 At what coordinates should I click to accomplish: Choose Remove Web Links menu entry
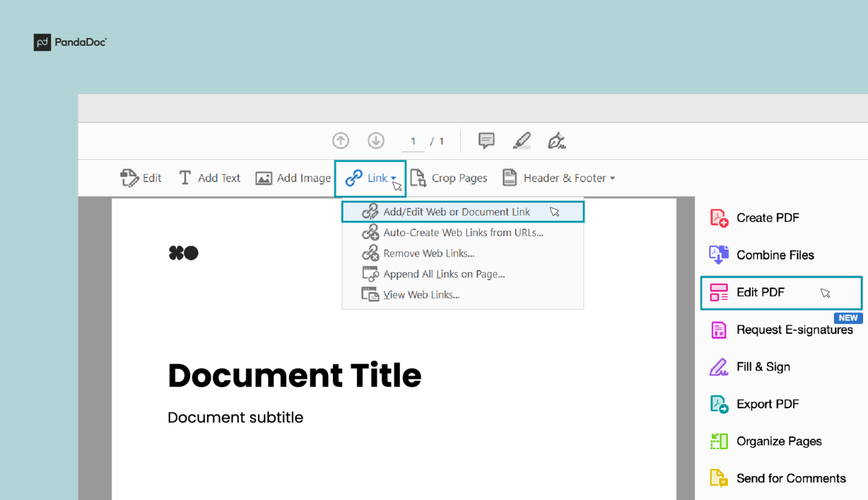click(x=463, y=253)
